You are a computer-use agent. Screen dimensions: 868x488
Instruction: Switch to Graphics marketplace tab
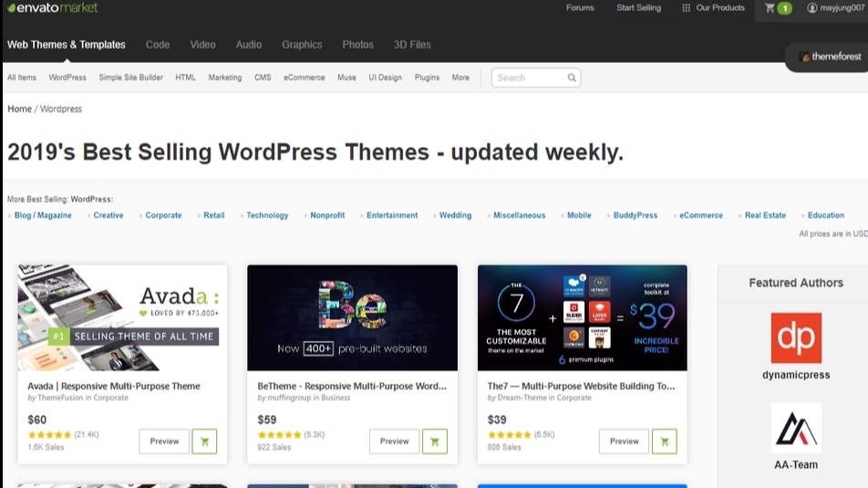(302, 45)
